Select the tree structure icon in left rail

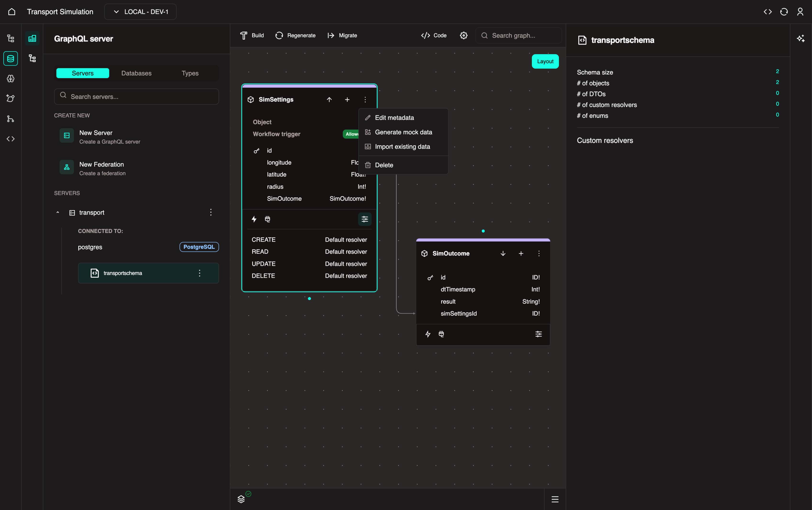coord(11,39)
